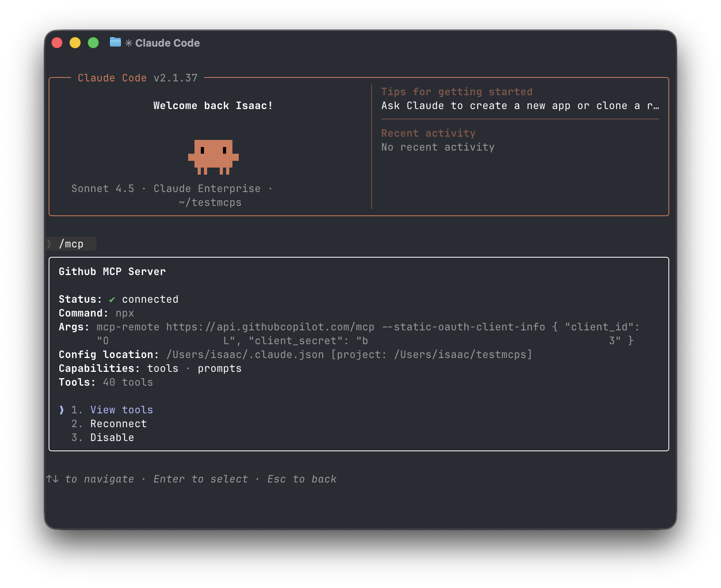Click the ~/testmcps working directory path
The height and width of the screenshot is (588, 721).
[210, 202]
